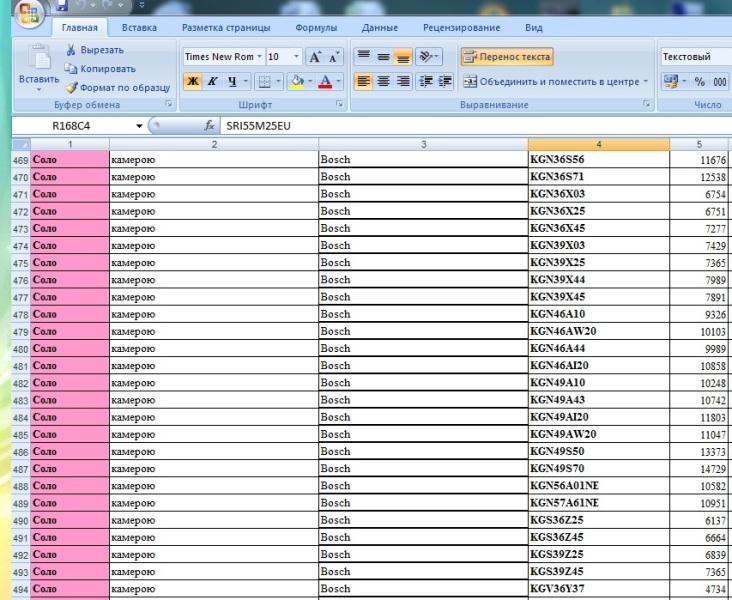Toggle Wrap Text (Перенос текста)

coord(507,56)
